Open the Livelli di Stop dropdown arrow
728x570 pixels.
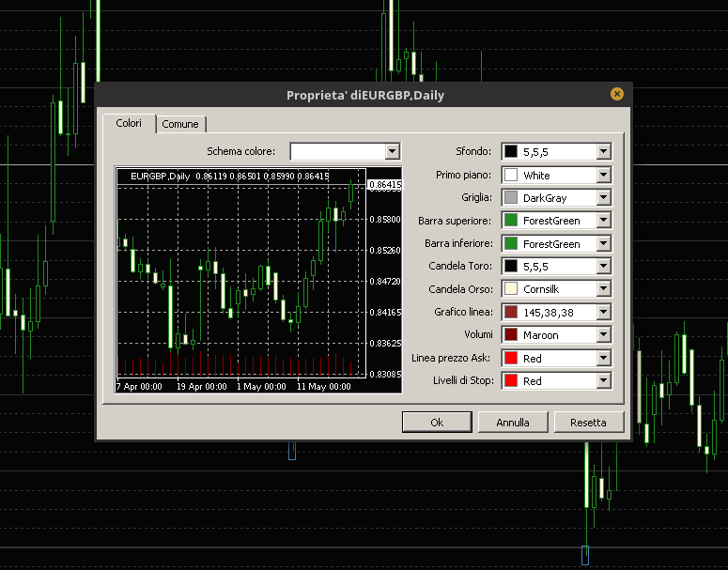coord(603,380)
